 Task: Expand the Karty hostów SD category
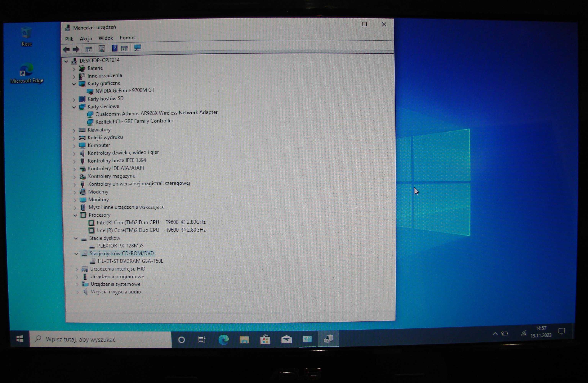pos(74,100)
